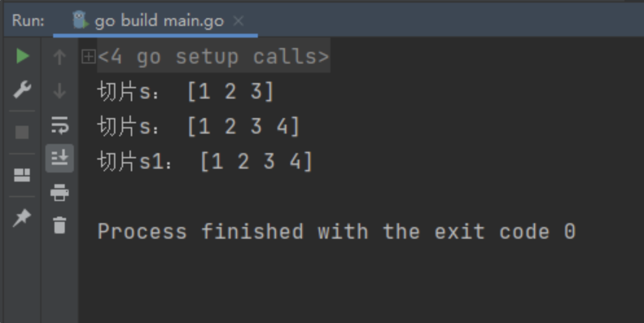Click the Up the stack trace arrow

60,56
